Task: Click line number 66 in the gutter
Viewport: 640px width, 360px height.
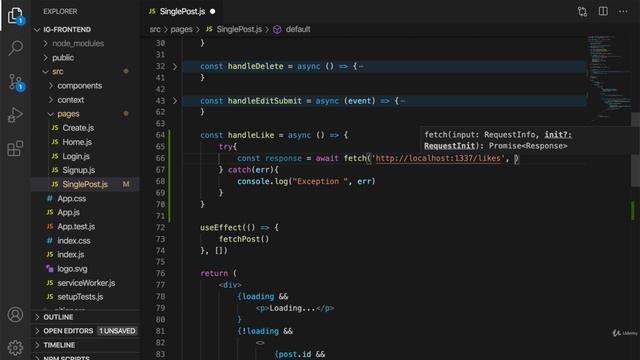Action: (x=160, y=158)
